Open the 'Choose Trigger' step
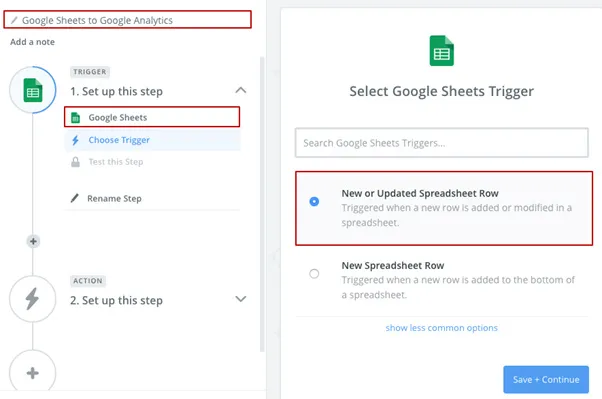The height and width of the screenshot is (399, 602). tap(152, 140)
